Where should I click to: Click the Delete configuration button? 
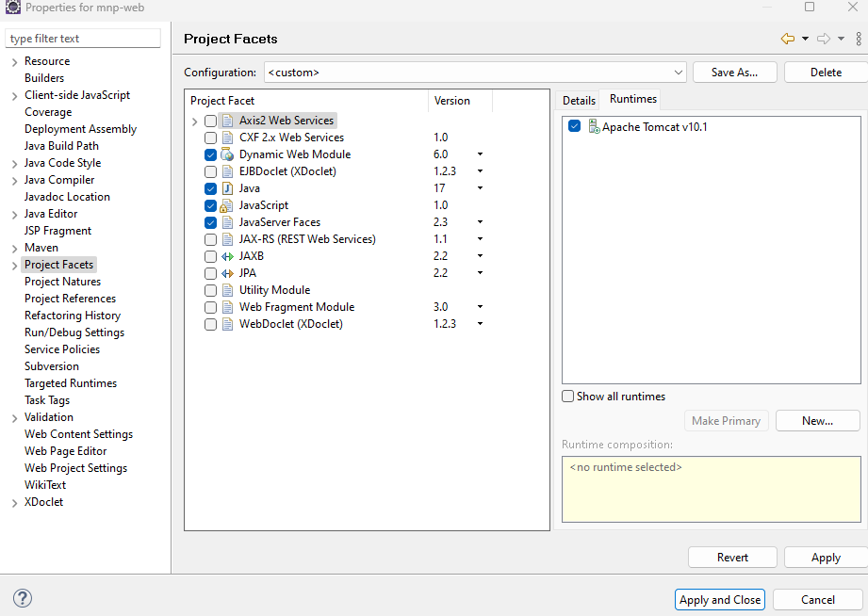(x=826, y=73)
